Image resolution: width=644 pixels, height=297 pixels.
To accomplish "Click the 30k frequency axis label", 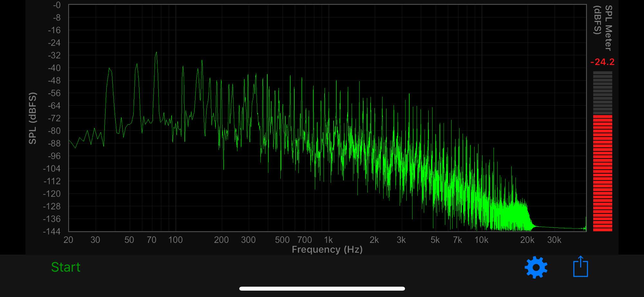I will [554, 240].
